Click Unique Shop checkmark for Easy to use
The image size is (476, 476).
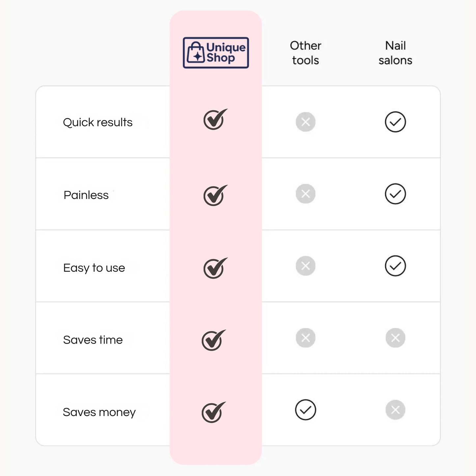[x=215, y=268]
